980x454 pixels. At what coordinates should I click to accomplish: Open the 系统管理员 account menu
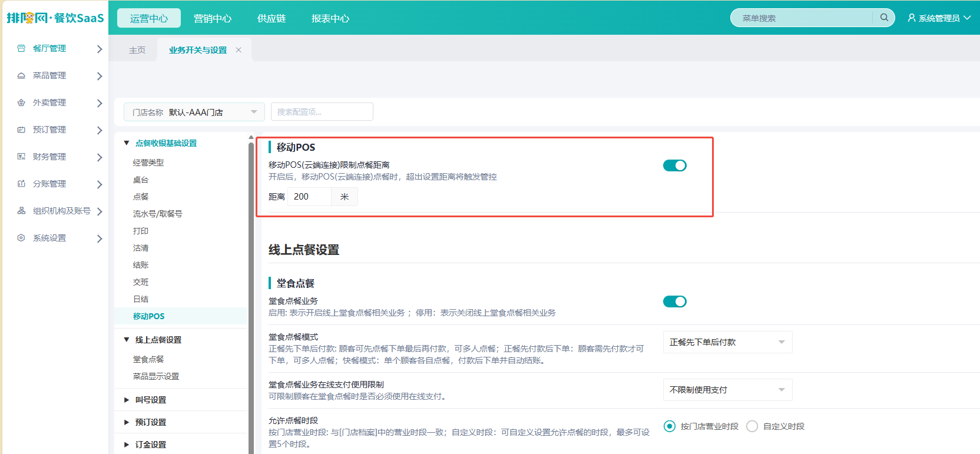tap(939, 18)
